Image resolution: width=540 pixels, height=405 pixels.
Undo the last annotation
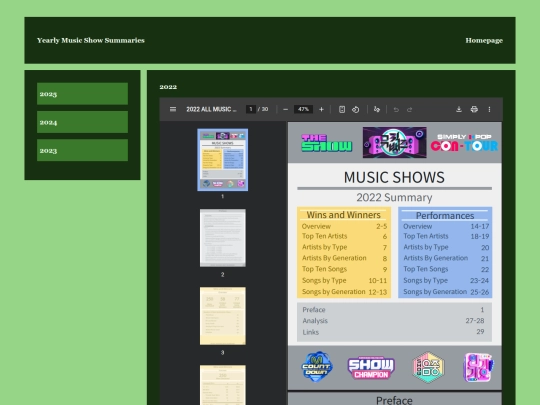(x=396, y=109)
